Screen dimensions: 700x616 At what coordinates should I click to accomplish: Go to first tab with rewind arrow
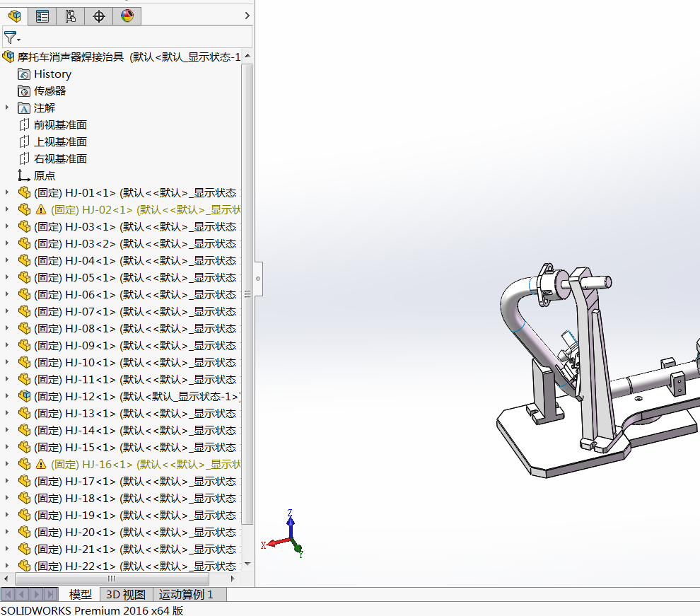point(8,594)
